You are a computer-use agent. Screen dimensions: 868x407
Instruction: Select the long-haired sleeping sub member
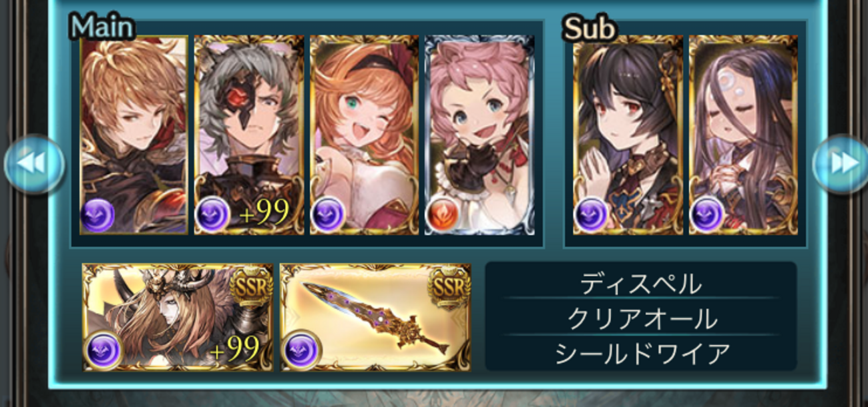click(743, 135)
